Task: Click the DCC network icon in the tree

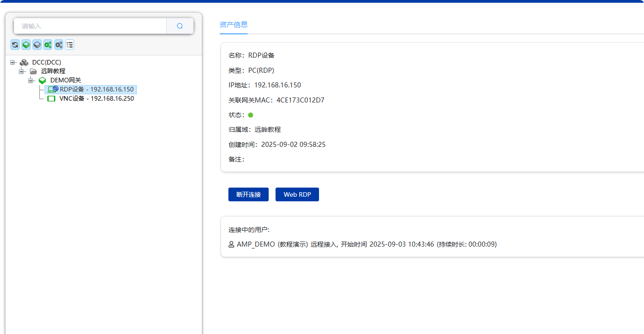Action: (x=24, y=62)
